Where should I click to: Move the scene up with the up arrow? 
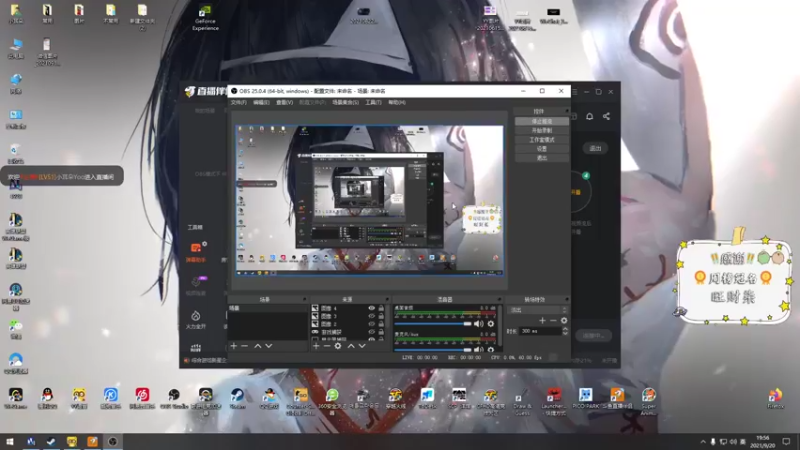click(x=258, y=346)
